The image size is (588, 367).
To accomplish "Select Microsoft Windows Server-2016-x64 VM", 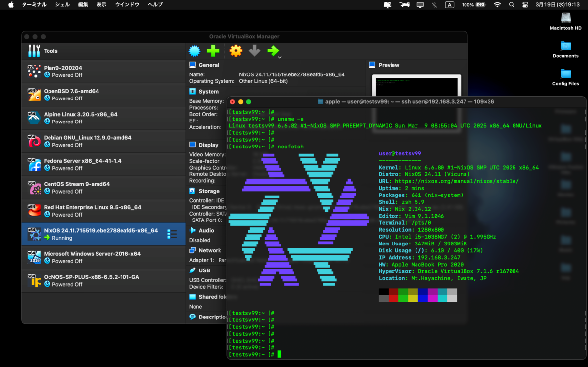I will pos(103,257).
